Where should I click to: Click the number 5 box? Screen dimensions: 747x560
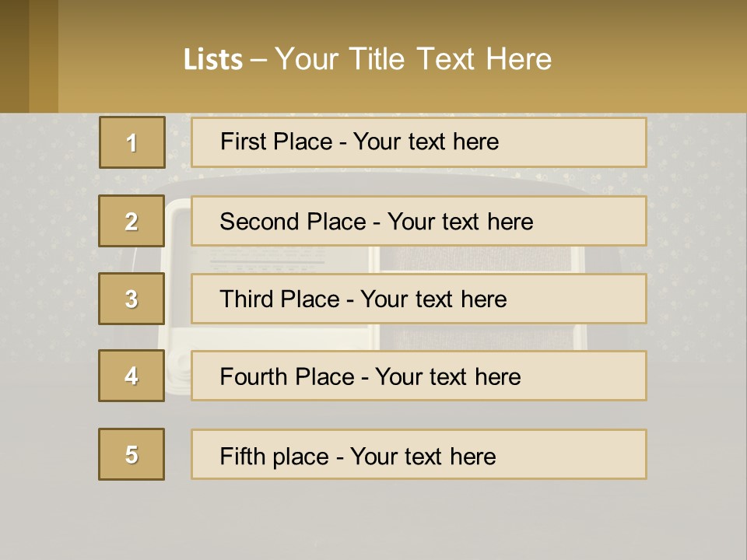click(x=132, y=454)
